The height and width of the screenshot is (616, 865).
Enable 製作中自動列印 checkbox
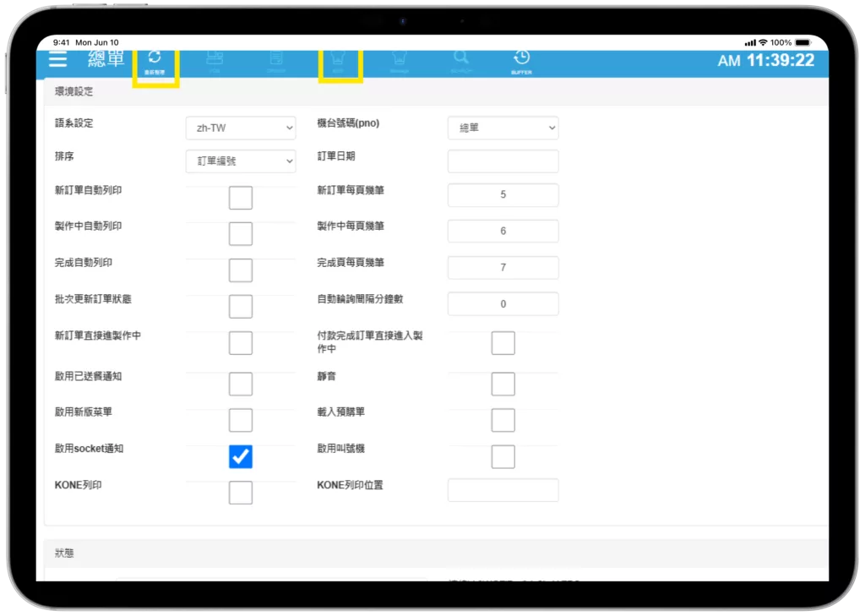tap(241, 234)
